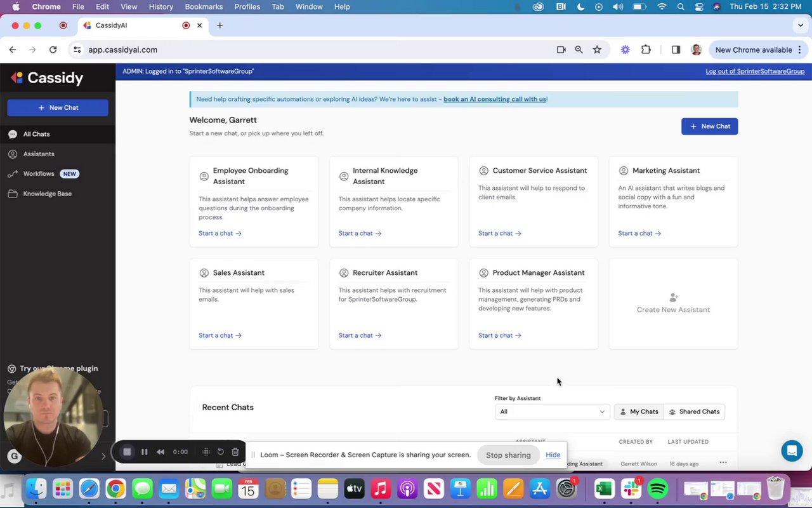The image size is (812, 508).
Task: Go back to the previous page
Action: coord(13,50)
